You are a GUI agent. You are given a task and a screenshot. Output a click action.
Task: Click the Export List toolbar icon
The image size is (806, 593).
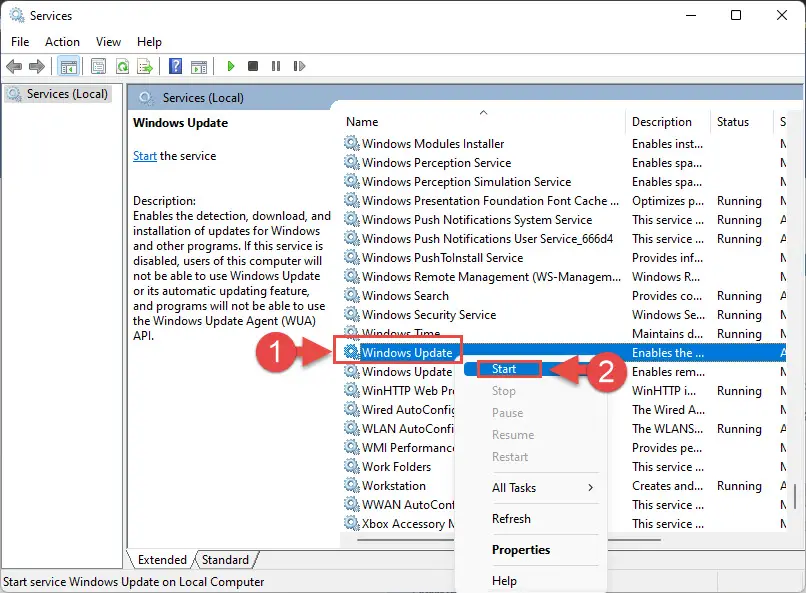(x=145, y=66)
